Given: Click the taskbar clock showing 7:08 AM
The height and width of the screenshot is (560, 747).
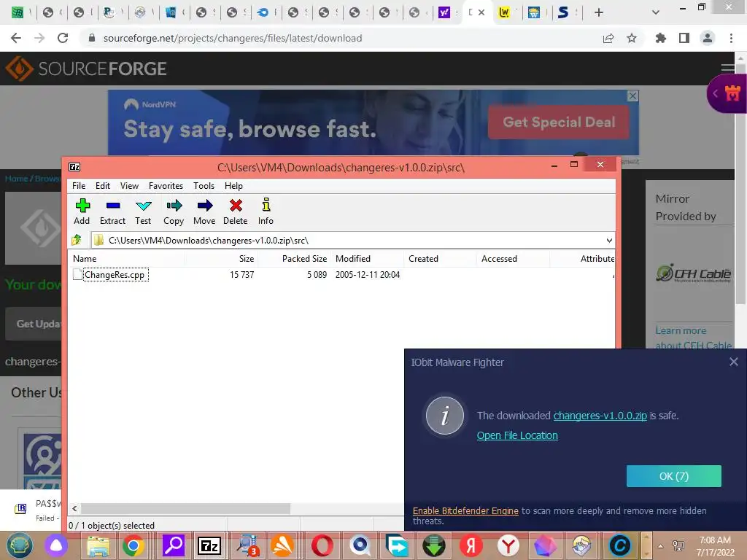Looking at the screenshot, I should click(x=715, y=546).
